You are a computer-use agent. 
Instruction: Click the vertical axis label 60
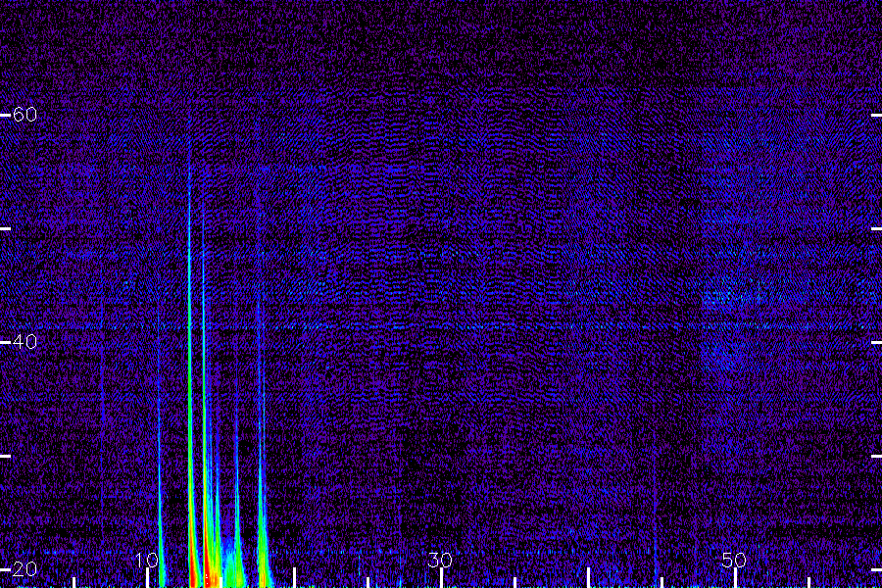pyautogui.click(x=24, y=115)
